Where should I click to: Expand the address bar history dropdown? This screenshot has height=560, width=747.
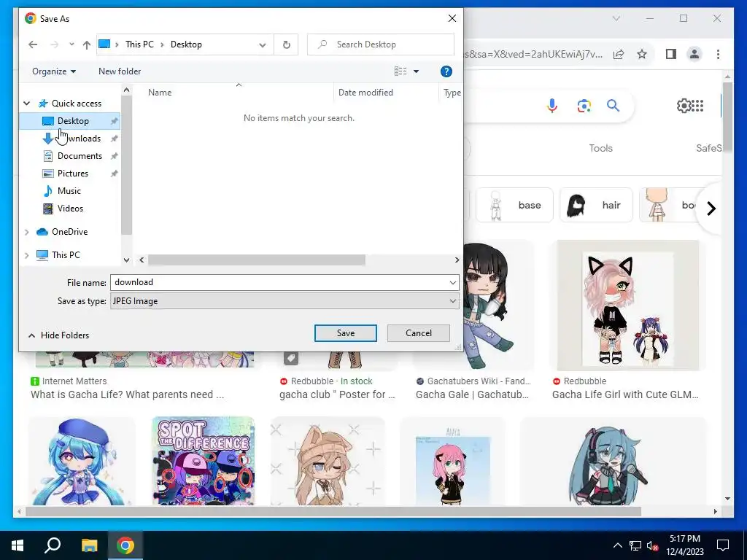point(263,44)
